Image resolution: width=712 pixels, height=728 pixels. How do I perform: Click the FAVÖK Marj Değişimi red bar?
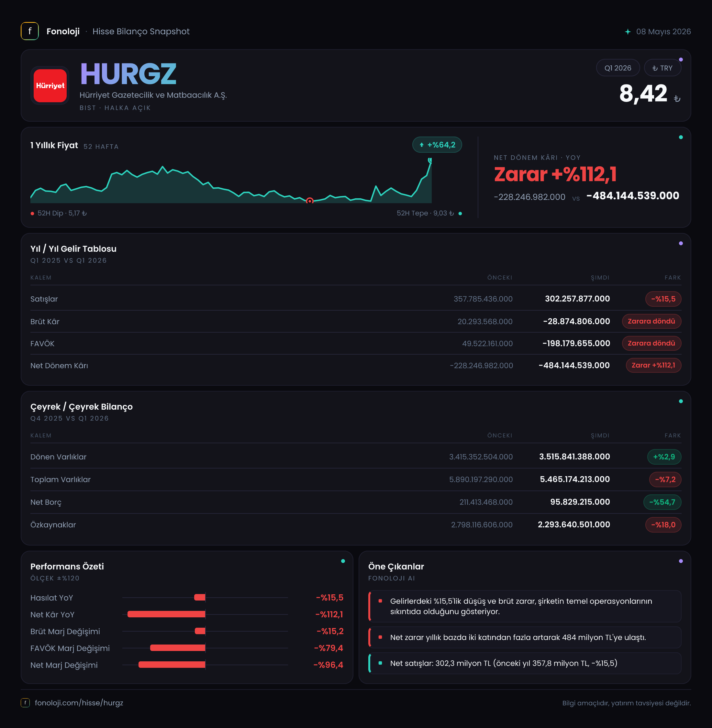point(178,648)
